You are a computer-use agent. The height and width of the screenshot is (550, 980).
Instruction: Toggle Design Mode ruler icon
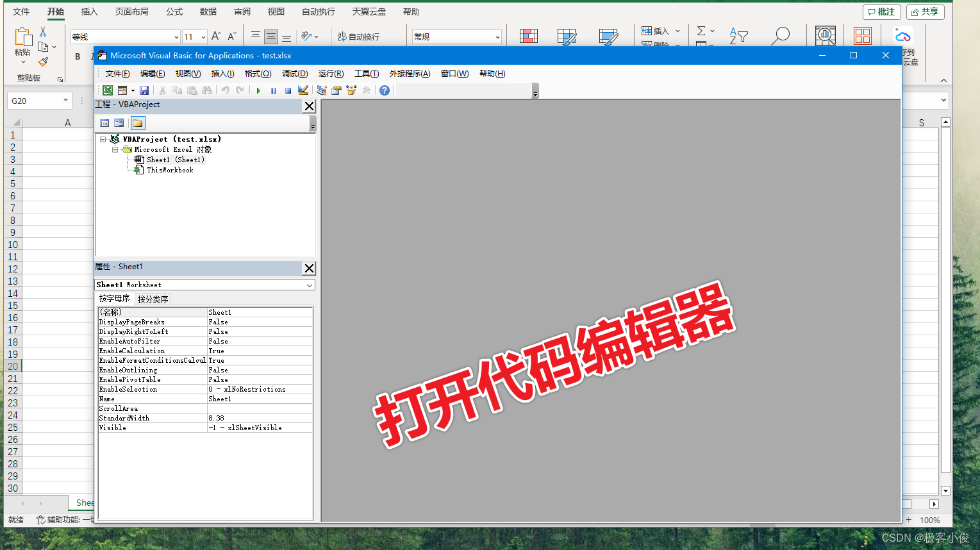point(303,90)
